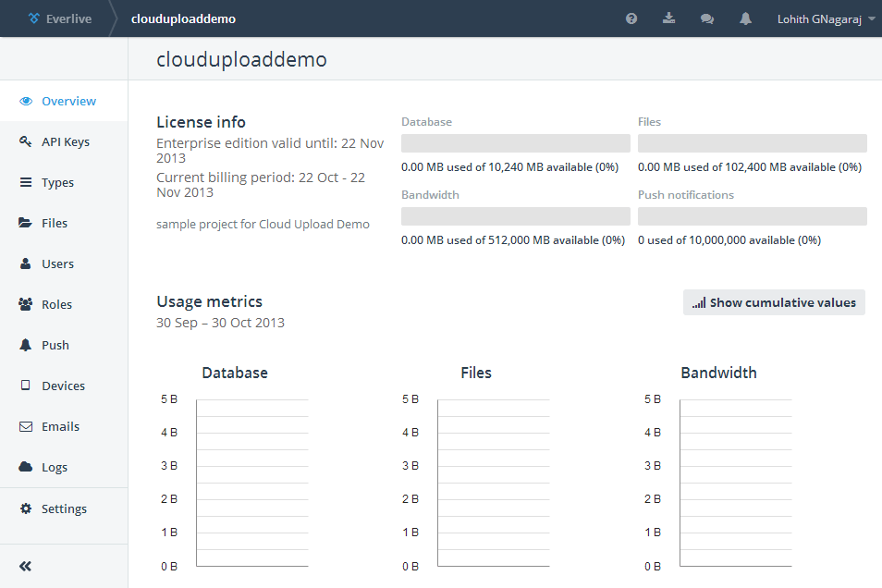Select clouduploaddemo in the breadcrumb
This screenshot has height=588, width=882.
[183, 18]
